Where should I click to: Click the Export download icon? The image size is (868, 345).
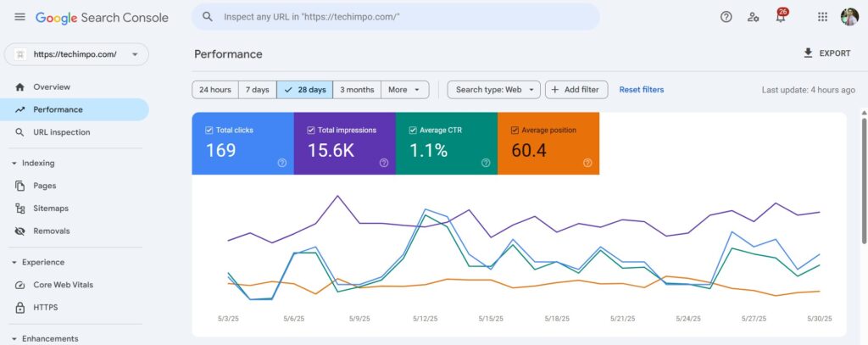click(808, 53)
